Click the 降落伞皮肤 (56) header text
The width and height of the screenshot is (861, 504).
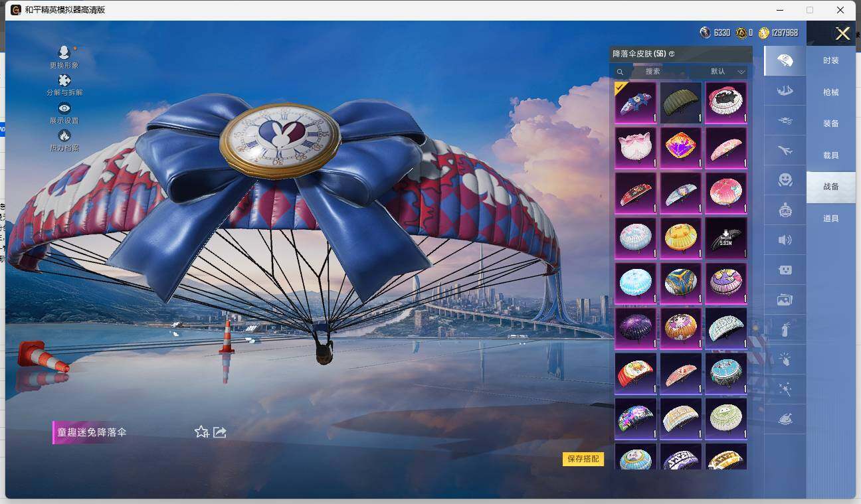point(639,54)
